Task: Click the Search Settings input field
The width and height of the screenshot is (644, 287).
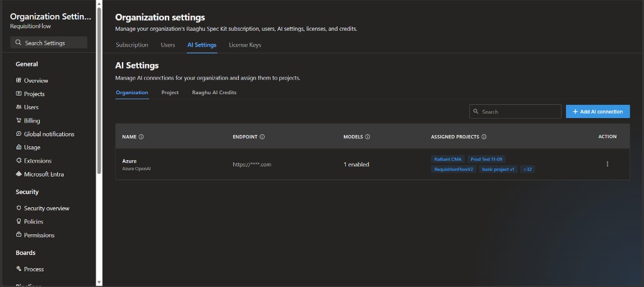Action: click(x=49, y=43)
